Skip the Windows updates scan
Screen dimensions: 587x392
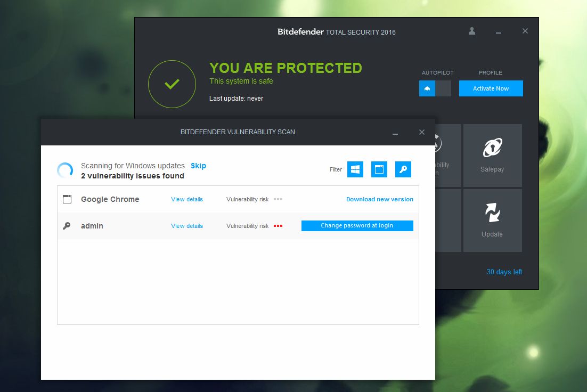(198, 166)
